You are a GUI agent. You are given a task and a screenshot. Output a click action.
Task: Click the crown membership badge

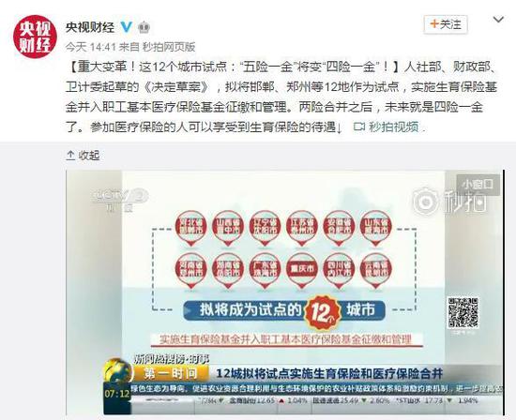tap(144, 27)
